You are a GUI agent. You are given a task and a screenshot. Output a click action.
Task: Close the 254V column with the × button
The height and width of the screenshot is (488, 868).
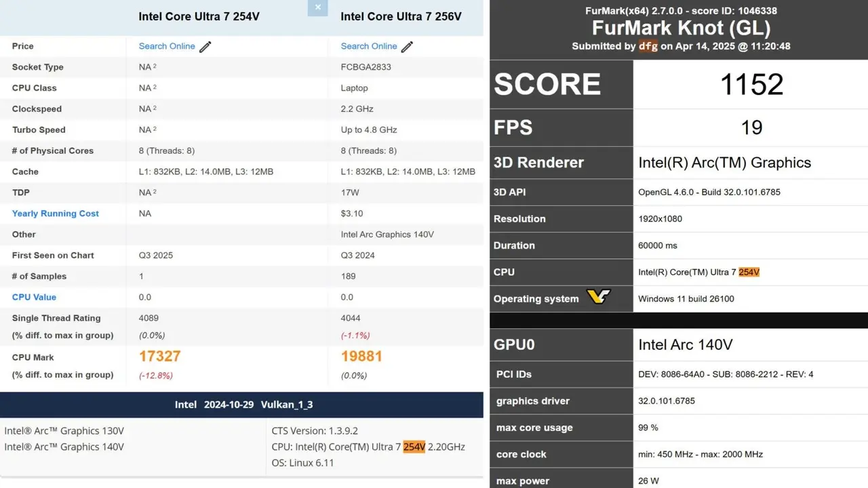[x=317, y=8]
